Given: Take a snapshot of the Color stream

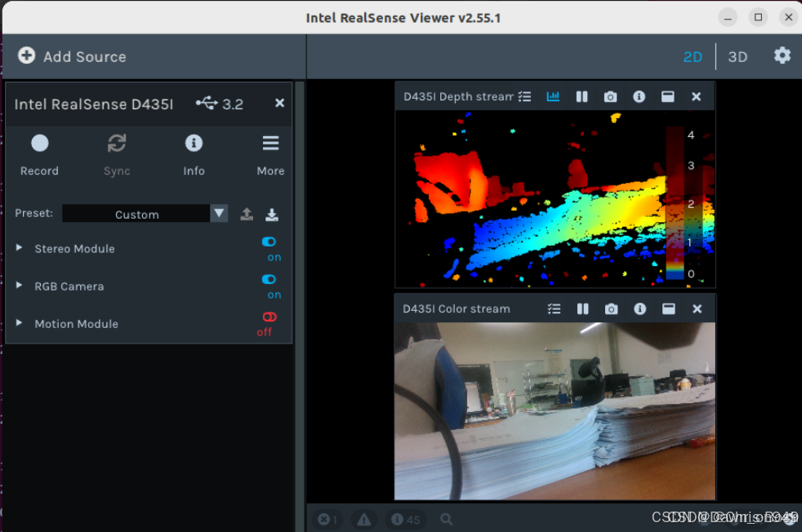Looking at the screenshot, I should point(611,308).
